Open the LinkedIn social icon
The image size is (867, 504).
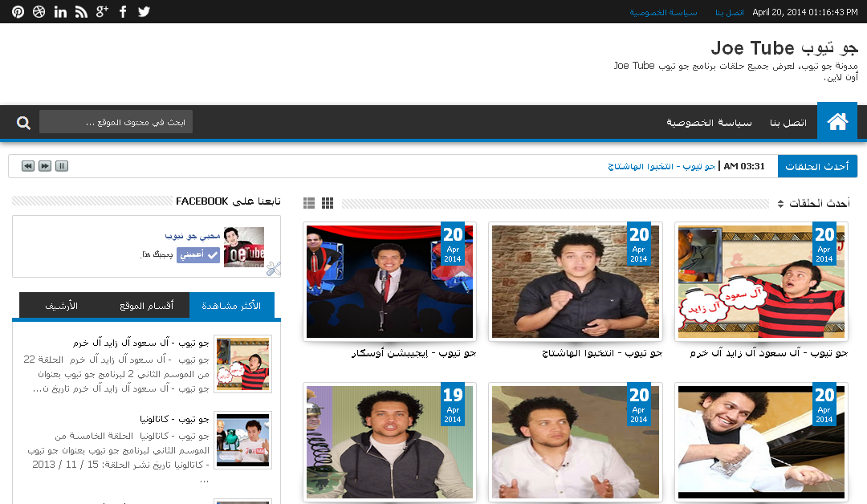click(x=60, y=11)
